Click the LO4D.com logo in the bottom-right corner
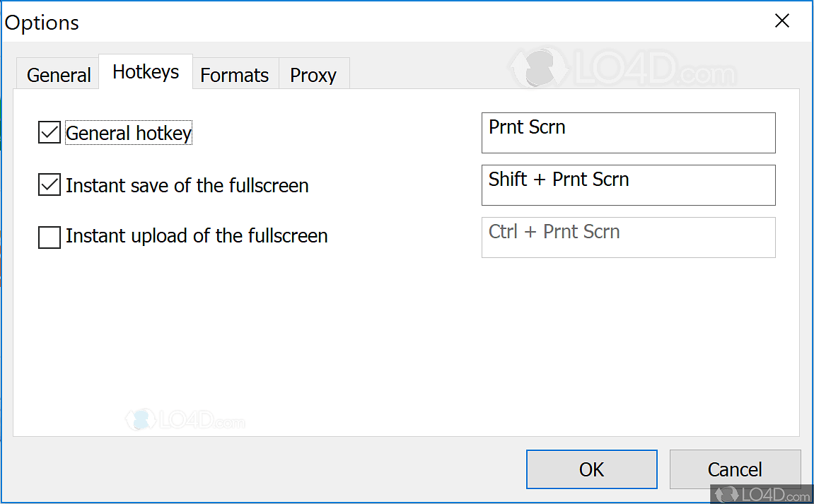Image resolution: width=814 pixels, height=504 pixels. coord(761,493)
